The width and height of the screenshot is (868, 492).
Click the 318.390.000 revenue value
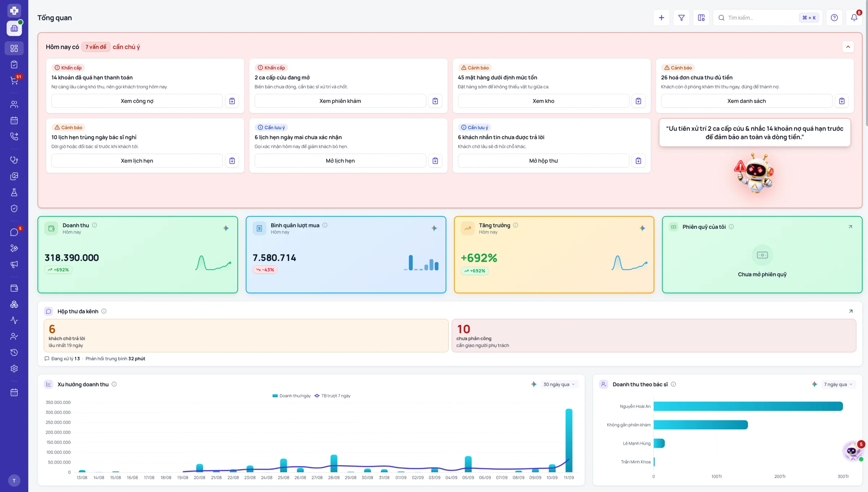(72, 257)
